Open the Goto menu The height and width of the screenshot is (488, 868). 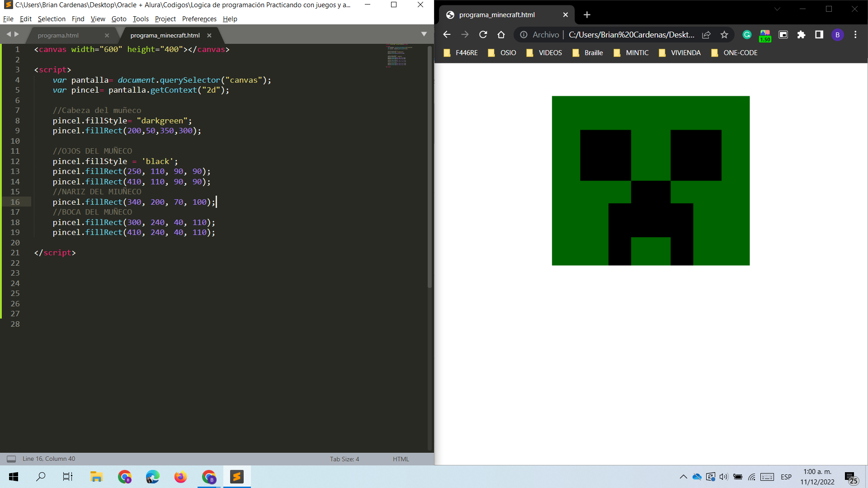tap(119, 19)
